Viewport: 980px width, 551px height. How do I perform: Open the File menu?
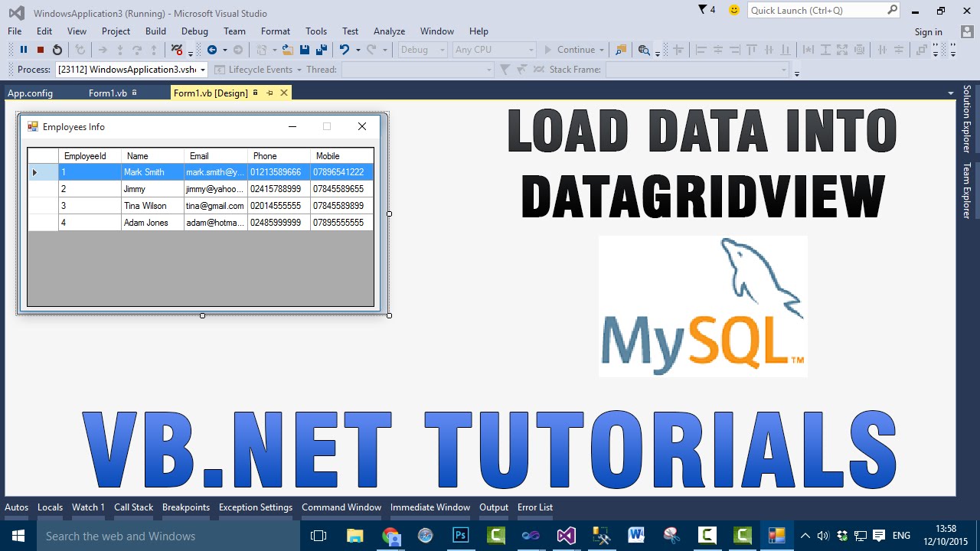15,31
